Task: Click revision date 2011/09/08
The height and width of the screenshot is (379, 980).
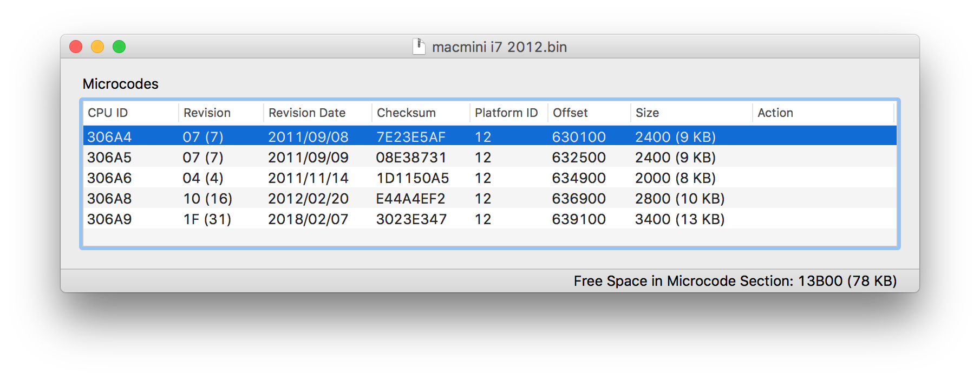Action: (308, 137)
